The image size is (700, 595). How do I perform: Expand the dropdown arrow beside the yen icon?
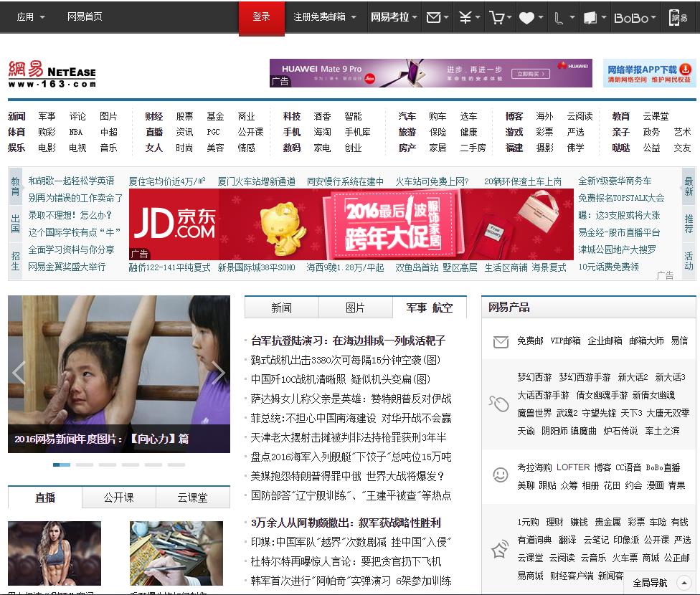pyautogui.click(x=478, y=17)
